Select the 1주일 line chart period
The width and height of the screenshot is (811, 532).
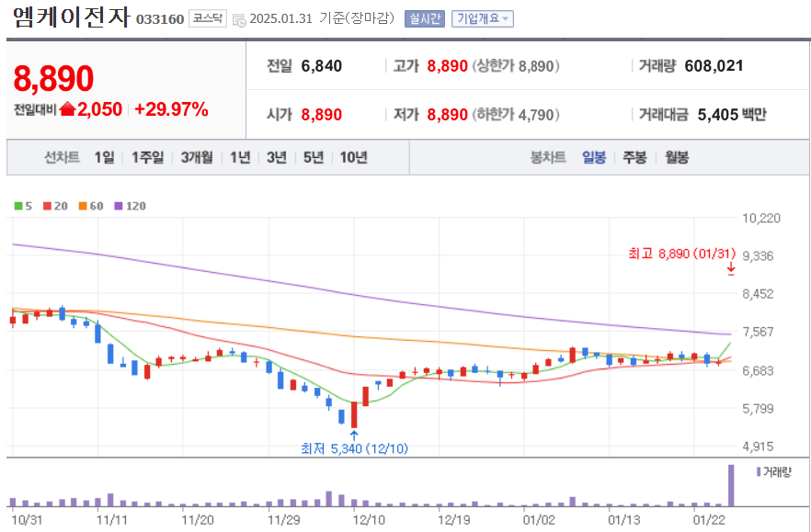click(147, 157)
